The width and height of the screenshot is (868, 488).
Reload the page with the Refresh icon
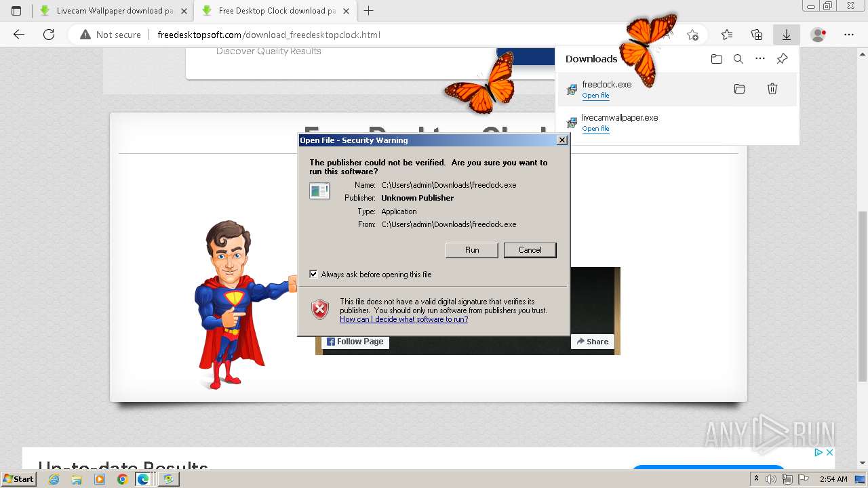49,35
